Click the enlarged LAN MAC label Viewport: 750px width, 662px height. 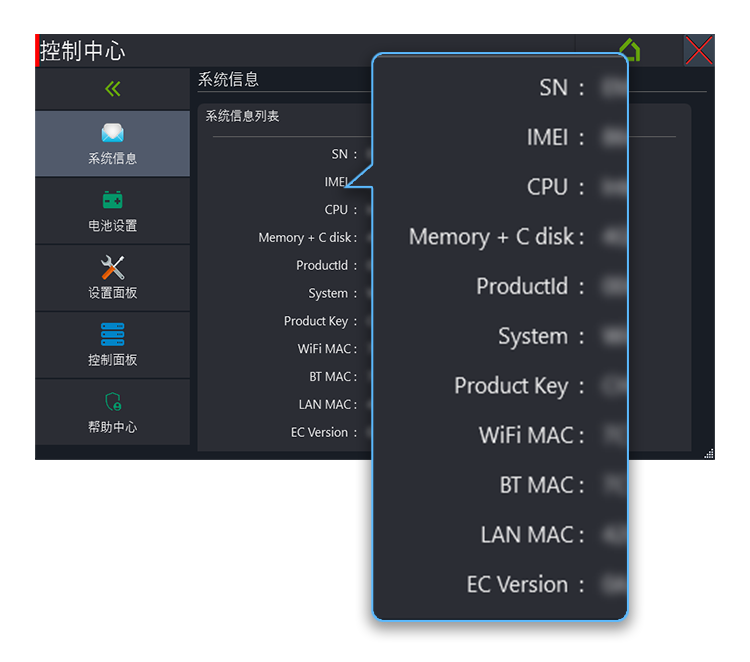point(527,535)
